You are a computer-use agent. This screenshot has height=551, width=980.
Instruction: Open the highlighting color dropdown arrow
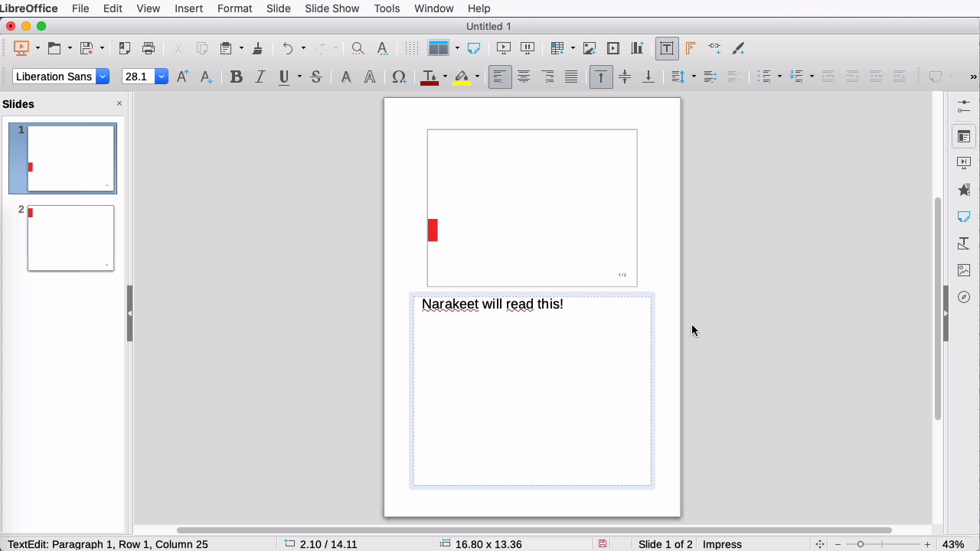pyautogui.click(x=477, y=77)
